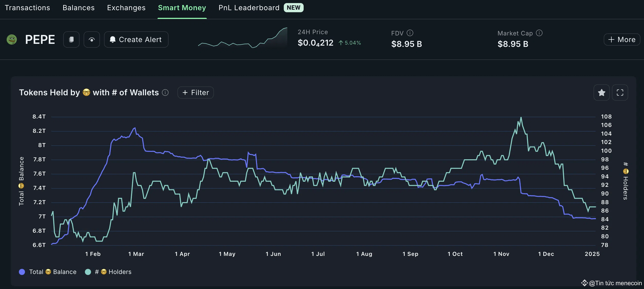The height and width of the screenshot is (289, 644).
Task: Open the + Filter dropdown
Action: tap(196, 93)
